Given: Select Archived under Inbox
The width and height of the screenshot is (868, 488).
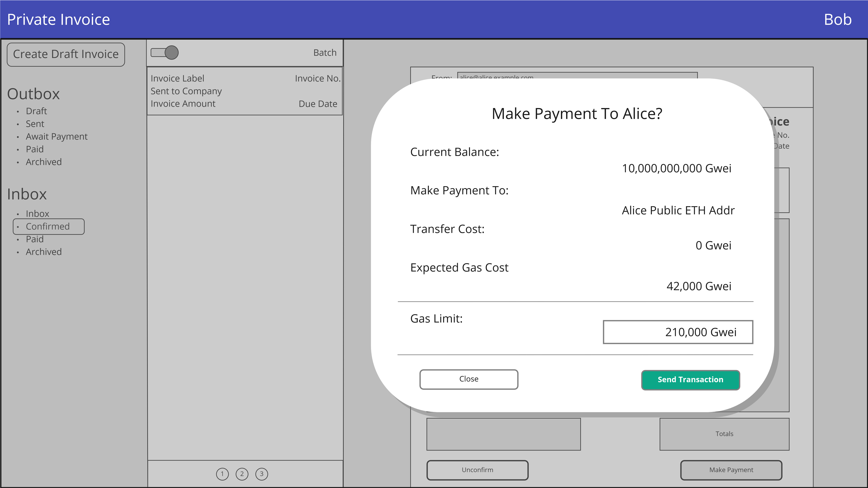Looking at the screenshot, I should click(x=44, y=252).
